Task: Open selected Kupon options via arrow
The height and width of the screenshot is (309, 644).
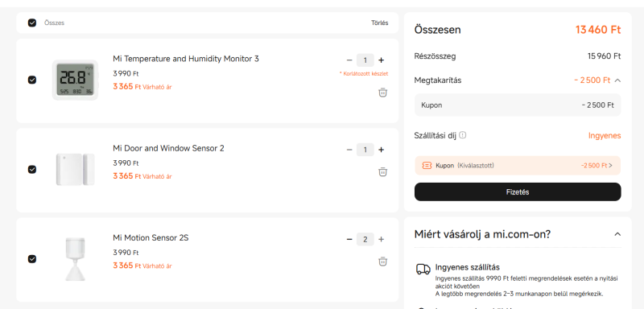Action: pyautogui.click(x=610, y=166)
